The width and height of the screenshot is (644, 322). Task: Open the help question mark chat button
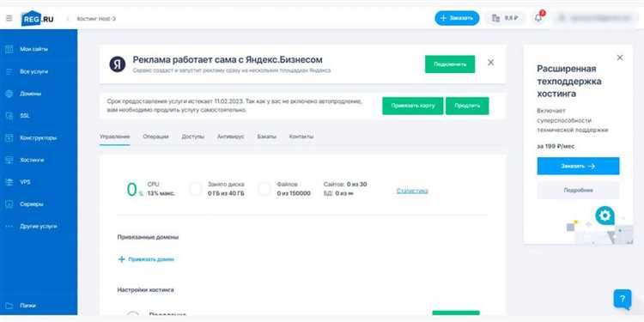[x=623, y=299]
